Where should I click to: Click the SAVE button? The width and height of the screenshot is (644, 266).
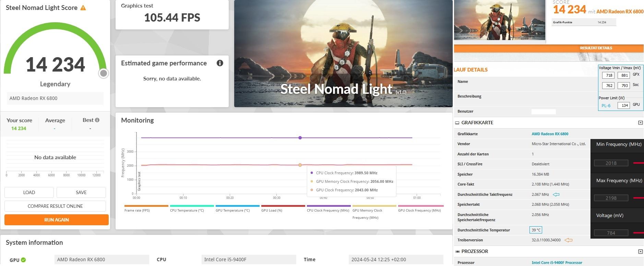81,192
